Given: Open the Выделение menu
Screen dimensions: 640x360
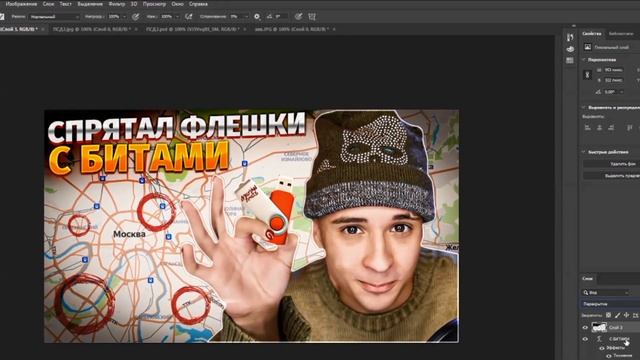Looking at the screenshot, I should tap(90, 4).
